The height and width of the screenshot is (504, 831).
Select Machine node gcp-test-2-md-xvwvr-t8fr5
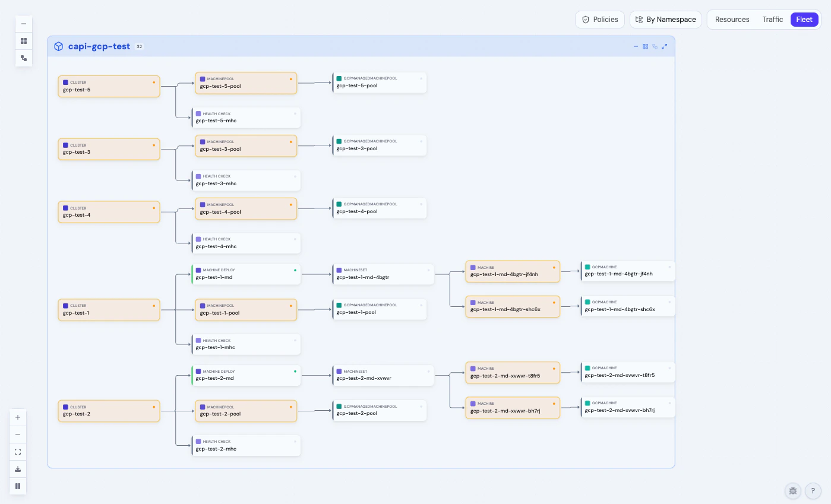[x=513, y=372]
